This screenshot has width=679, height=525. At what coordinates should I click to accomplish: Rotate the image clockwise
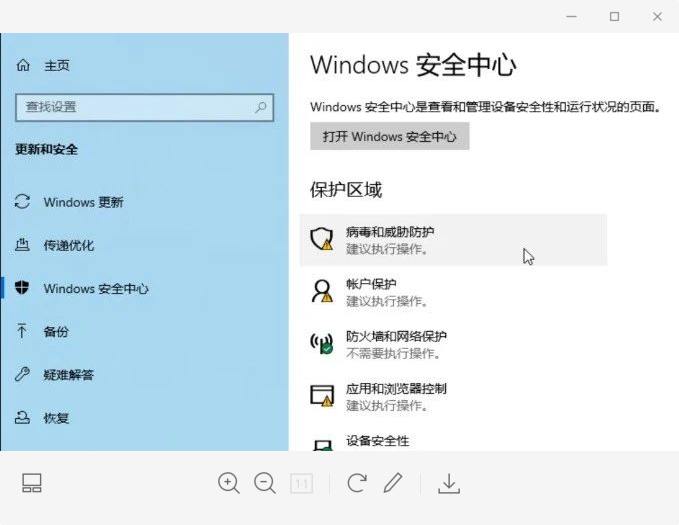click(x=357, y=483)
